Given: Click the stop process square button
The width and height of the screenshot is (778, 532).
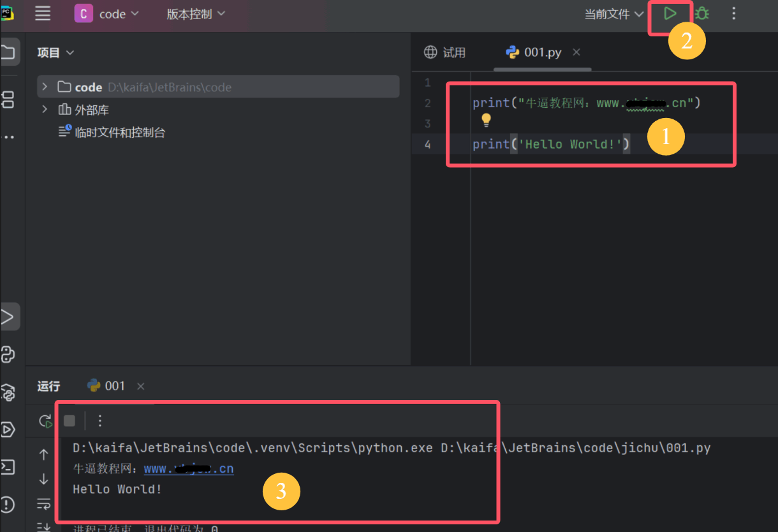Looking at the screenshot, I should [70, 420].
